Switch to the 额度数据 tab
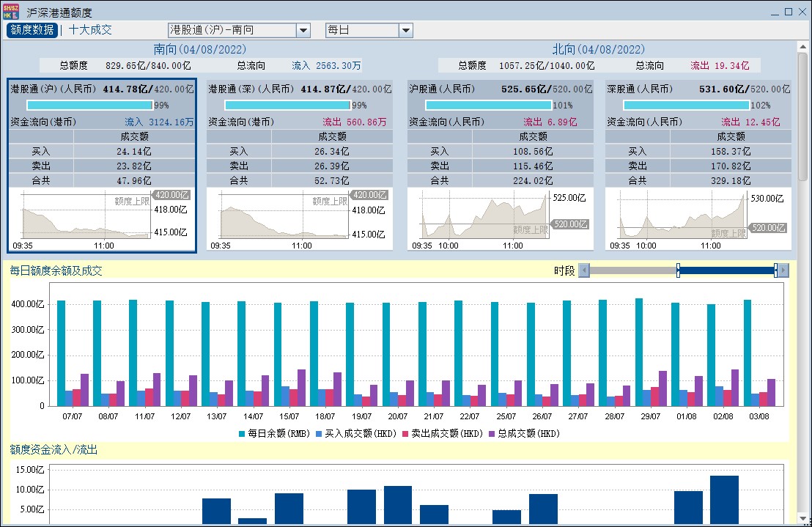Viewport: 812px width, 527px height. (x=32, y=30)
